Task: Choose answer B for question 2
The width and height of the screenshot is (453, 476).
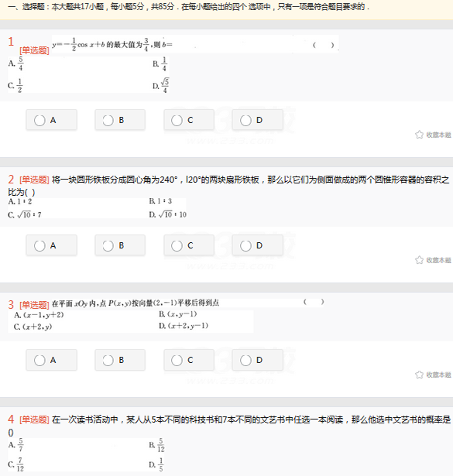Action: point(120,245)
